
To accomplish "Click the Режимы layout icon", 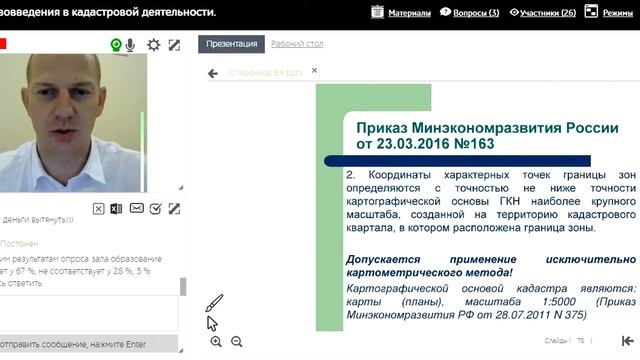I will point(591,11).
